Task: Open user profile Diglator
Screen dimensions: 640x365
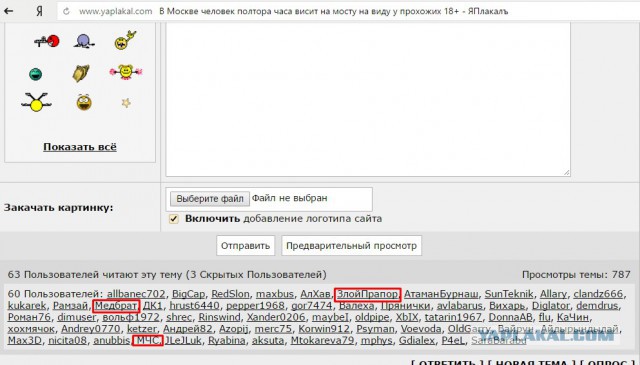Action: [550, 305]
